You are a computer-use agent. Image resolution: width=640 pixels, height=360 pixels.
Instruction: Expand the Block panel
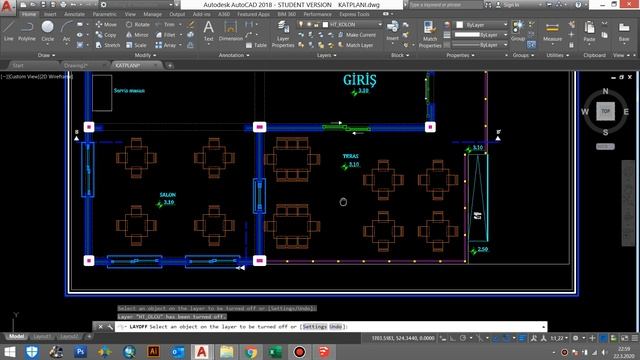click(400, 55)
